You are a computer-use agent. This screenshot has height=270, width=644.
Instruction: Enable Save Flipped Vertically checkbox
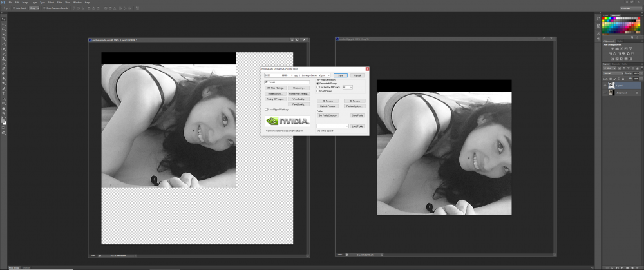(266, 110)
